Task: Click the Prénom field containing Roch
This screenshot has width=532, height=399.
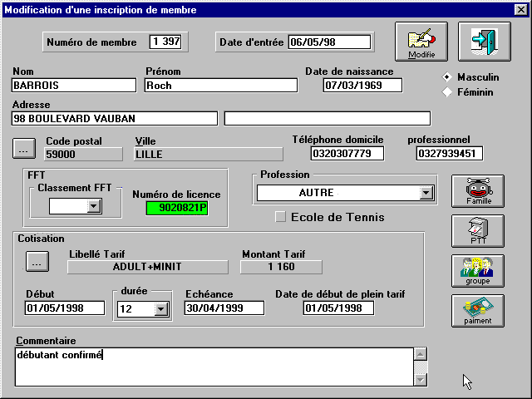Action: click(x=221, y=85)
